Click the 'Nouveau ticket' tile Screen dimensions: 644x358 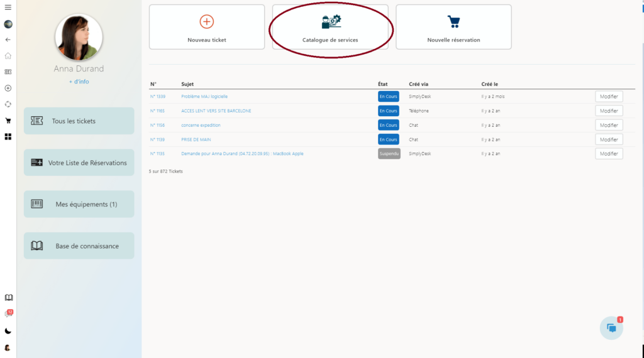tap(207, 27)
